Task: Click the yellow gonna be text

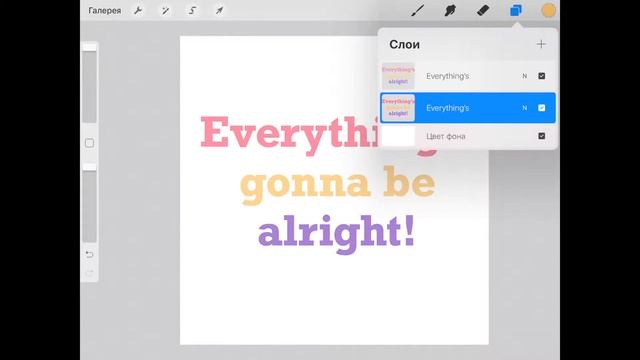Action: point(337,185)
